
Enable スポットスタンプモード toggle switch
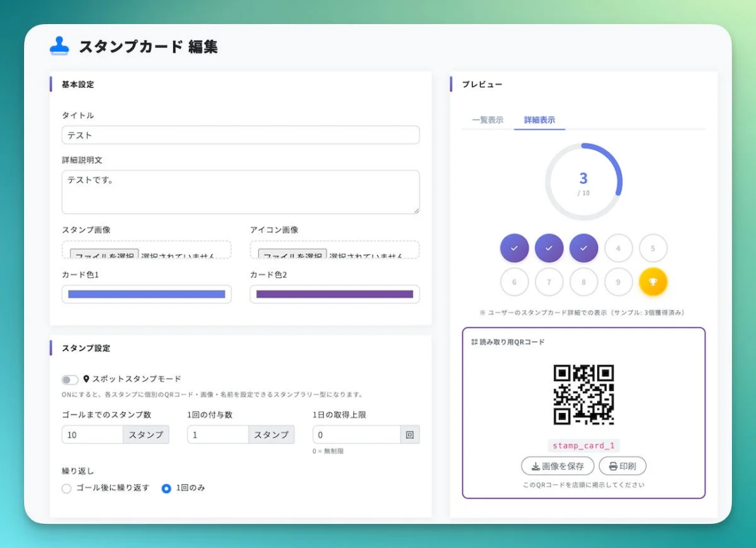(x=69, y=379)
